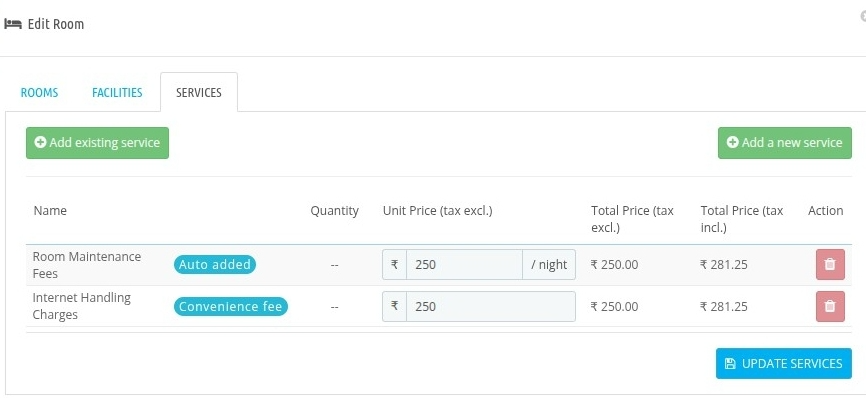This screenshot has width=866, height=398.
Task: Click the plus icon on Add a new service
Action: pyautogui.click(x=732, y=142)
